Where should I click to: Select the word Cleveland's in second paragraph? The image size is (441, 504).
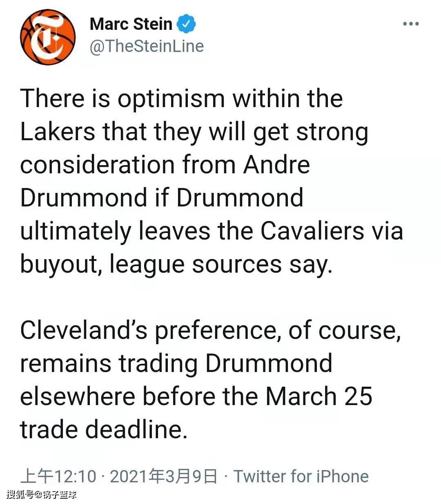click(83, 330)
